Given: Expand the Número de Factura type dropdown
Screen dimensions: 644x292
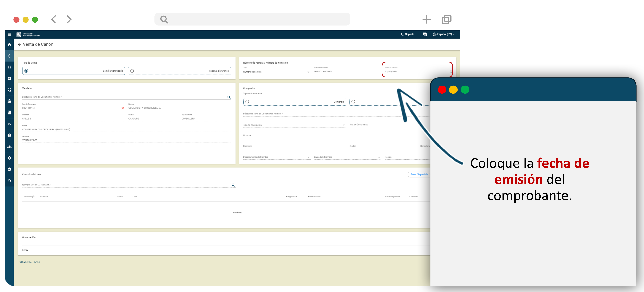Looking at the screenshot, I should click(x=308, y=72).
